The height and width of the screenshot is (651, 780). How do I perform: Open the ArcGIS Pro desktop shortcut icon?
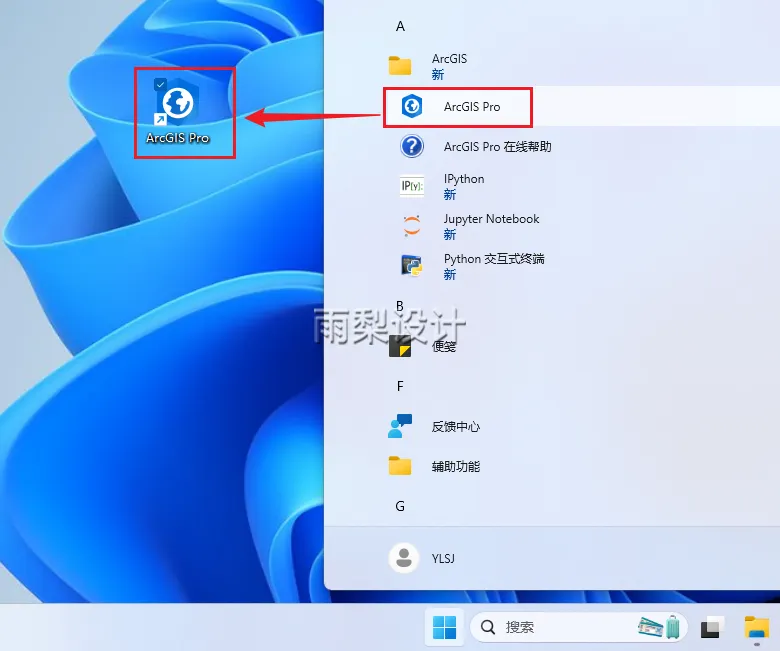(x=178, y=112)
